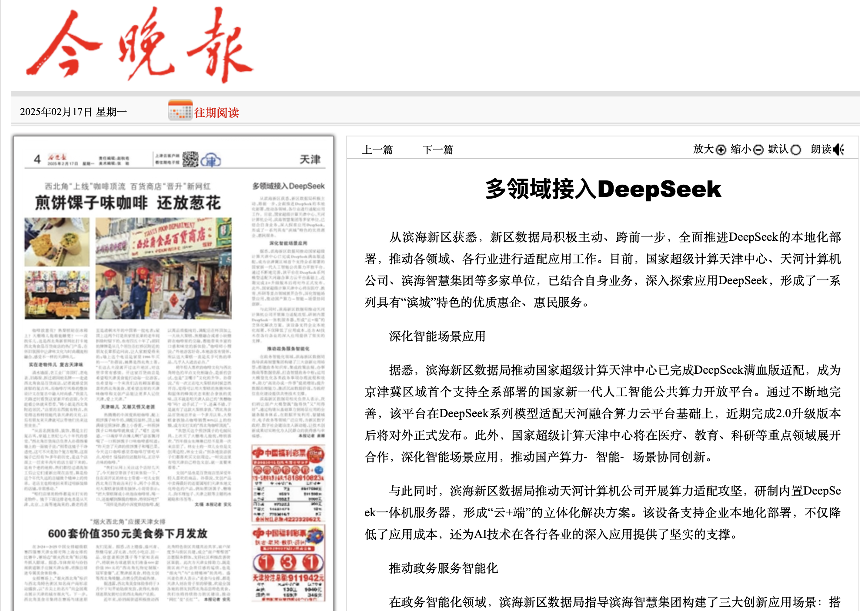
Task: Click lottery ad showing numbers 1 3 1
Action: [x=288, y=563]
